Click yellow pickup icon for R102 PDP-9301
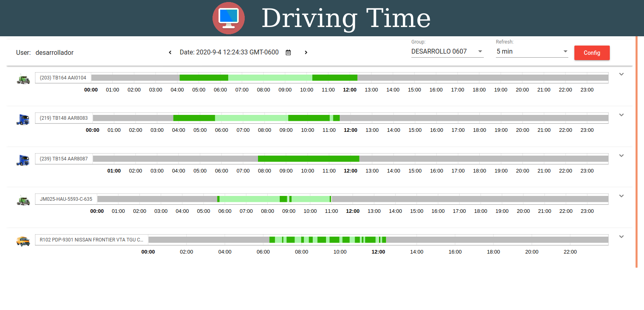Screen dimensions: 644x310 (x=23, y=241)
